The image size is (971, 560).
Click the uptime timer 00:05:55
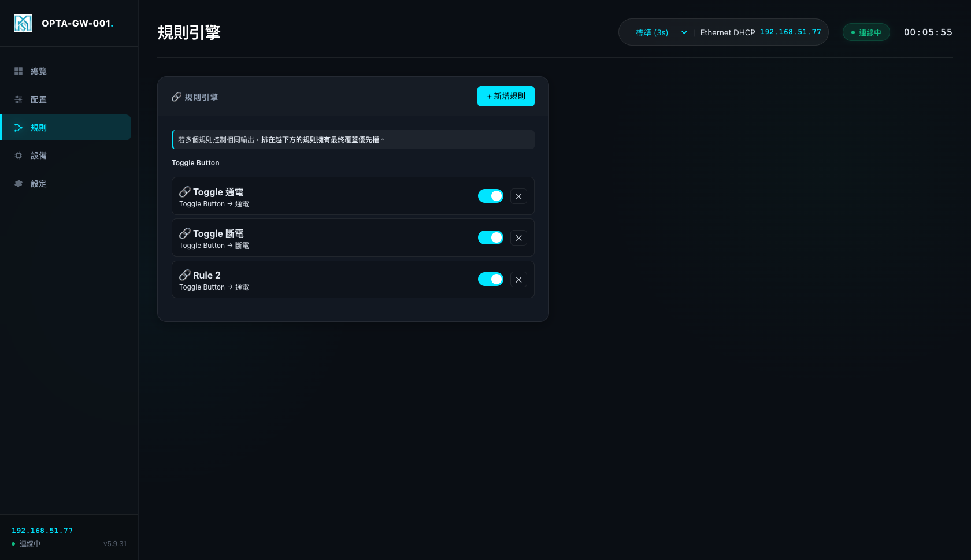[928, 32]
